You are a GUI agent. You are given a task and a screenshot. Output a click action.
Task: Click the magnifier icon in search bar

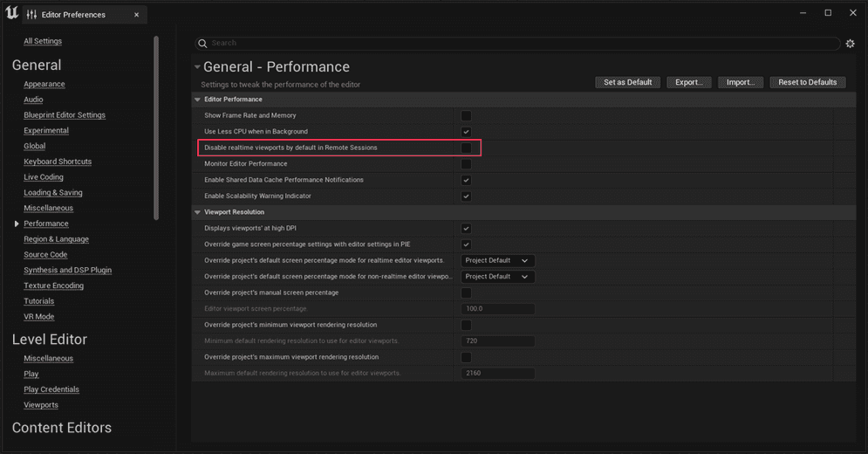202,43
